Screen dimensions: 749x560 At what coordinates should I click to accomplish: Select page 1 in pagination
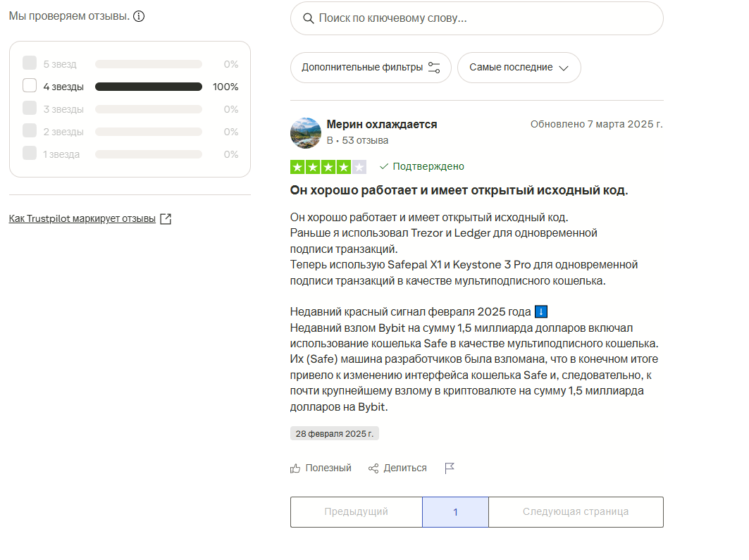pyautogui.click(x=455, y=512)
